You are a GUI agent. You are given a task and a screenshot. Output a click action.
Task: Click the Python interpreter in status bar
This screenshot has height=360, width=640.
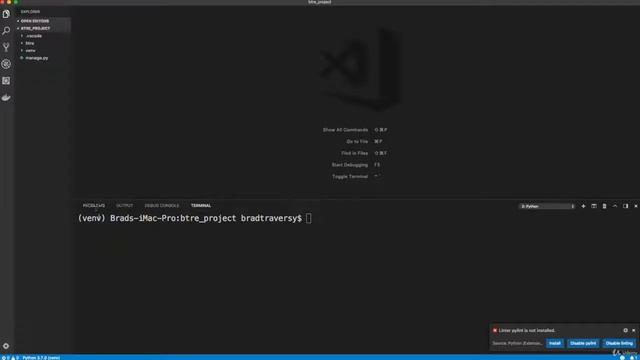(x=41, y=358)
